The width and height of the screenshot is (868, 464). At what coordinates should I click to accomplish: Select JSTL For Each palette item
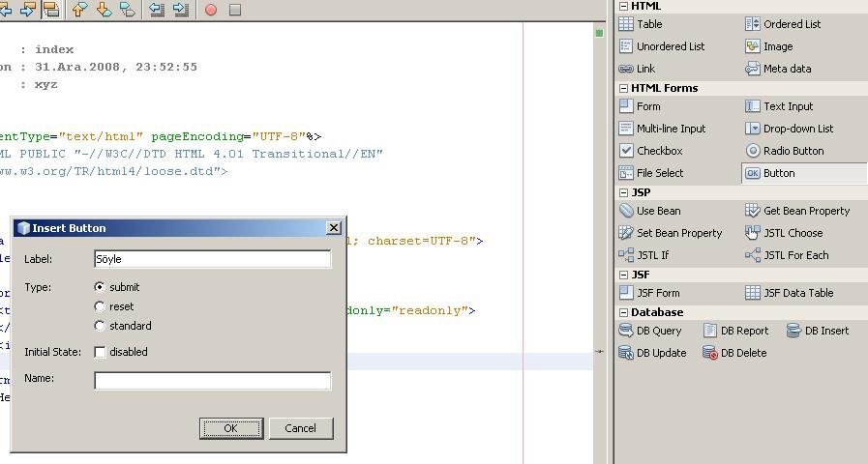tap(787, 255)
